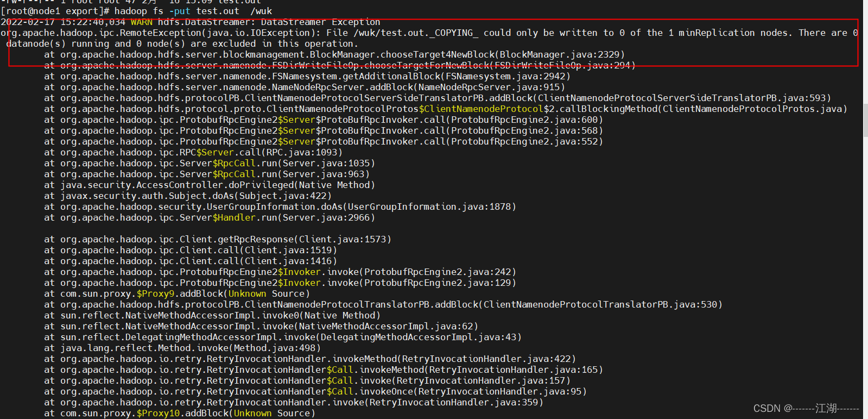Click the Server$Handler.run(Server.java:2966) line
Image resolution: width=868 pixels, height=419 pixels.
tap(210, 217)
